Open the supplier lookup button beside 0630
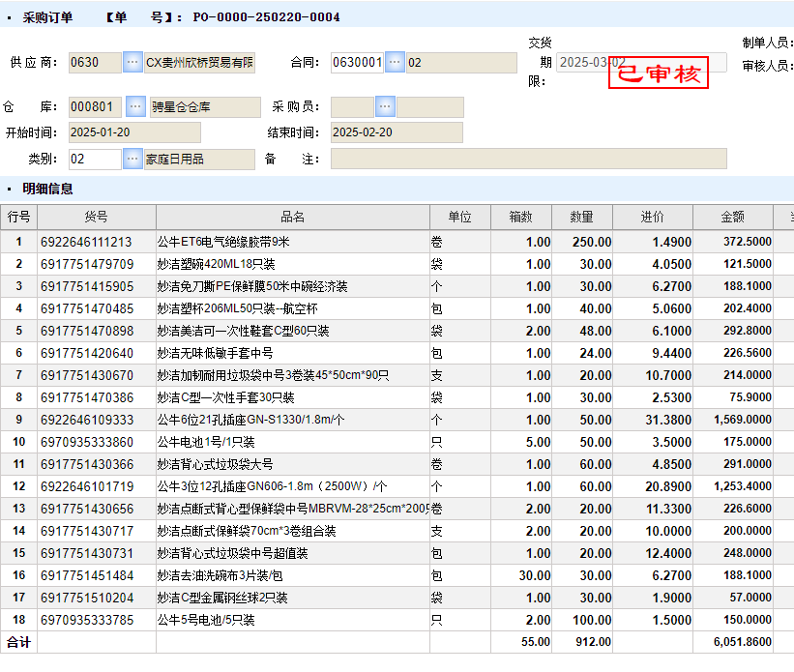The height and width of the screenshot is (672, 794). coord(132,63)
